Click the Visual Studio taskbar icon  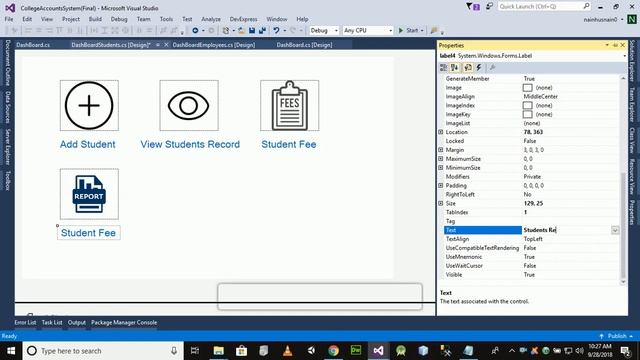point(378,351)
